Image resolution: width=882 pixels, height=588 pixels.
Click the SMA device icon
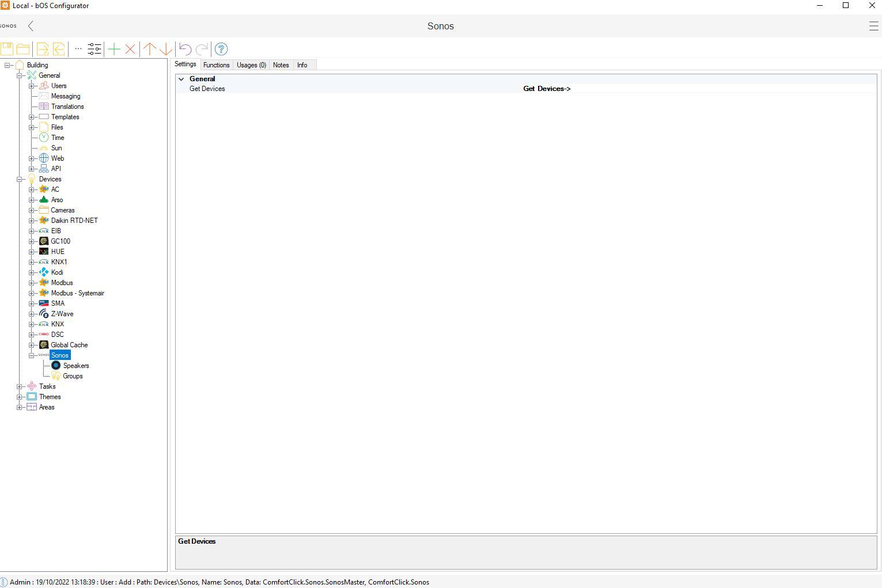(x=44, y=304)
